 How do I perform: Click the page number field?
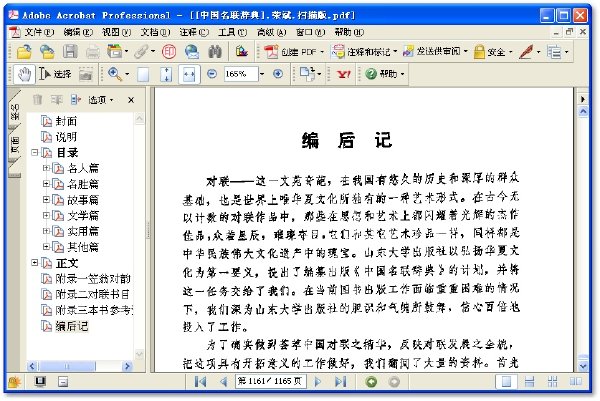(271, 381)
